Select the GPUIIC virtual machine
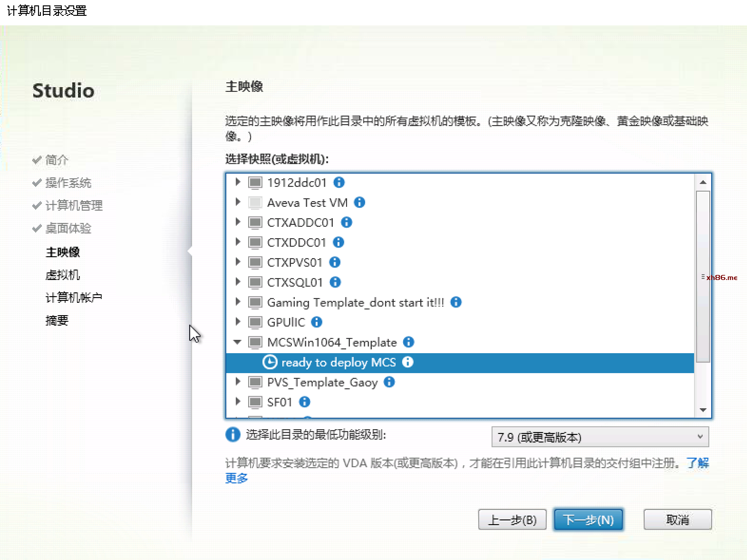The image size is (747, 560). [x=286, y=322]
